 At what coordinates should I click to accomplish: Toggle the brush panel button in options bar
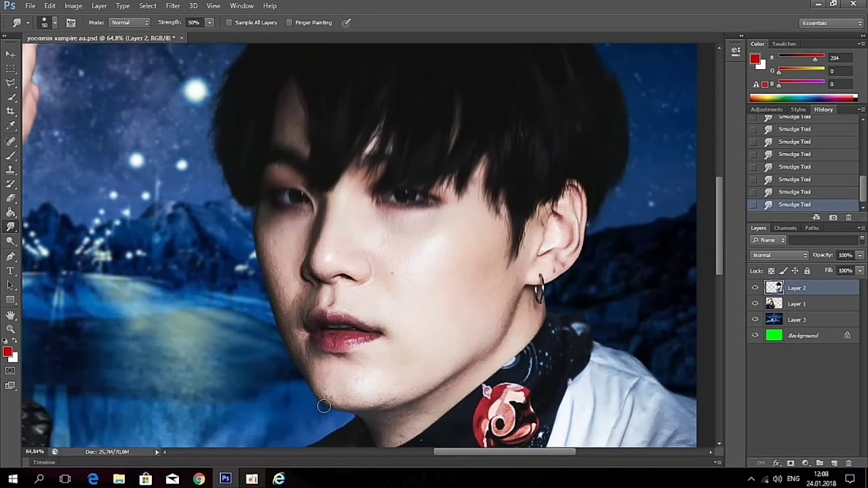(71, 22)
